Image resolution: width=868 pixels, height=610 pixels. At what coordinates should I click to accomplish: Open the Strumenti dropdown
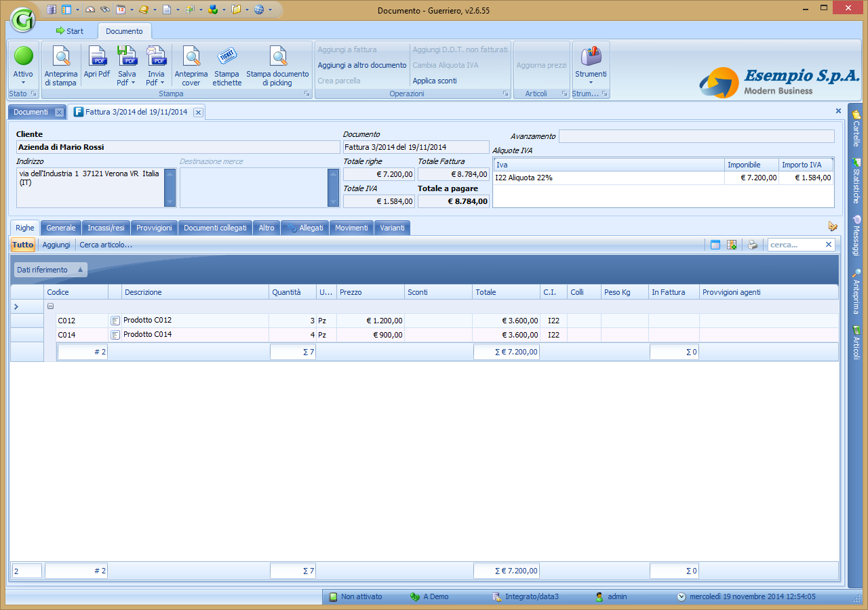pos(591,83)
